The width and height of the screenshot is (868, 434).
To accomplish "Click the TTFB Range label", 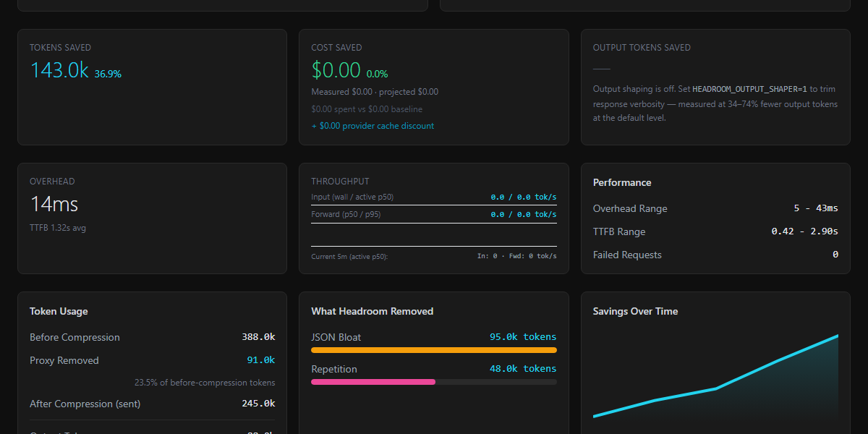I will (x=619, y=231).
